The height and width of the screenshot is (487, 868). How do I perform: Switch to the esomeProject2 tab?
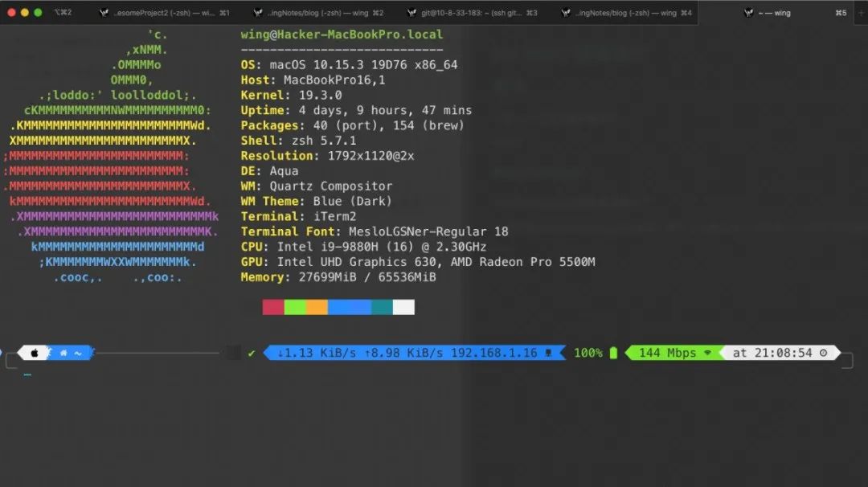pos(164,12)
